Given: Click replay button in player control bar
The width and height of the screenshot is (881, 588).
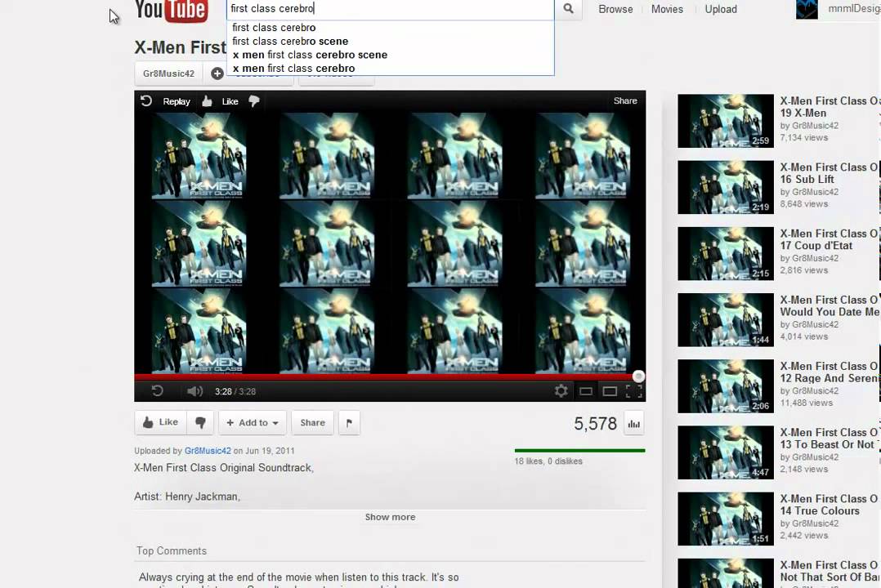Looking at the screenshot, I should pos(157,391).
